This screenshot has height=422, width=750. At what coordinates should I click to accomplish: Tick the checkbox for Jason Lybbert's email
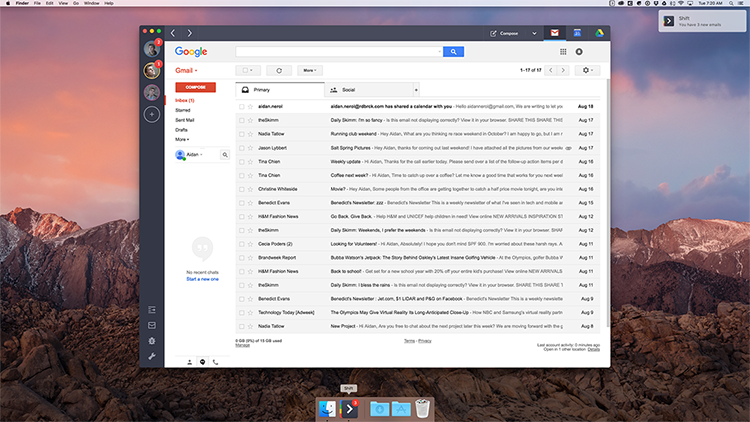(241, 147)
